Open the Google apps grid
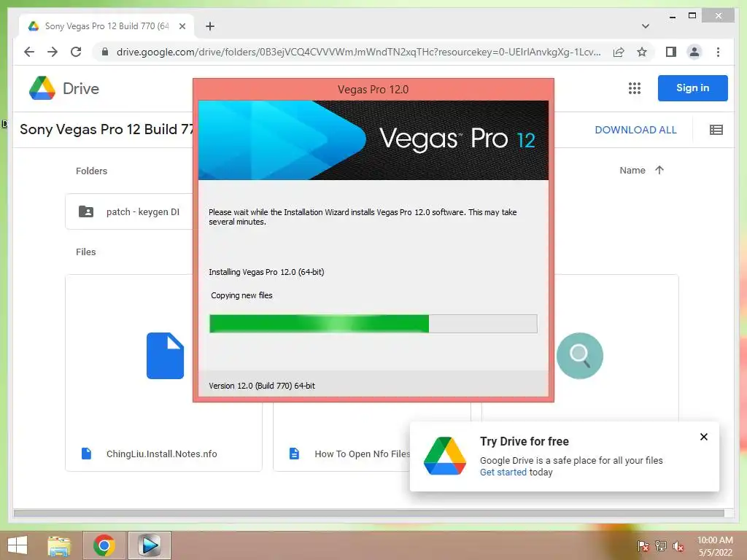The width and height of the screenshot is (747, 560). [634, 88]
